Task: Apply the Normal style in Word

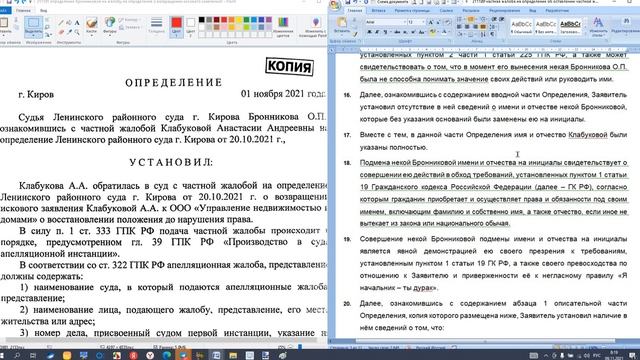Action: 521,27
